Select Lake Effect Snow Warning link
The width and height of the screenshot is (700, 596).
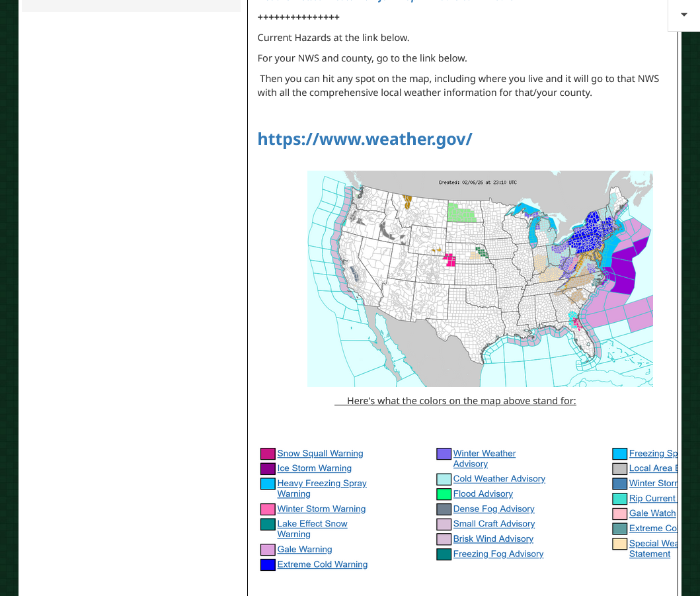(312, 524)
